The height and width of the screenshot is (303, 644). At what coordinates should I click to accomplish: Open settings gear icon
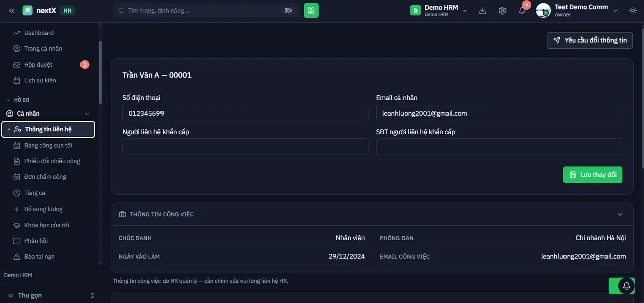tap(502, 10)
